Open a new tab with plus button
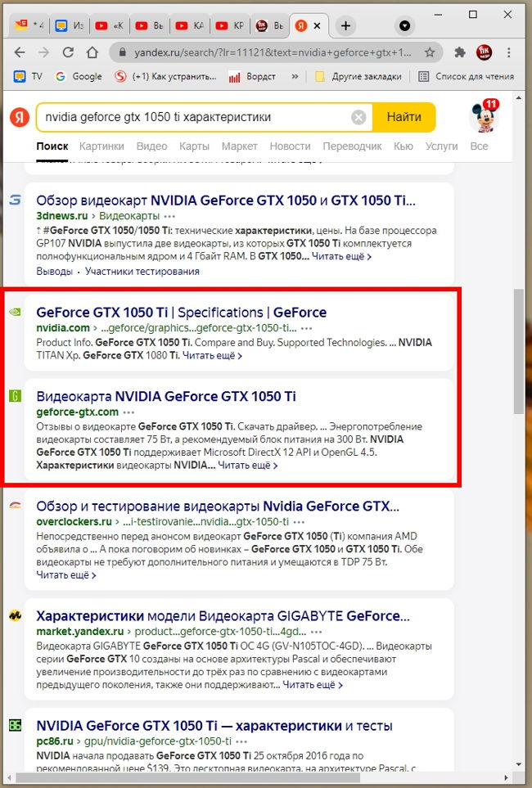532x788 pixels. 345,25
